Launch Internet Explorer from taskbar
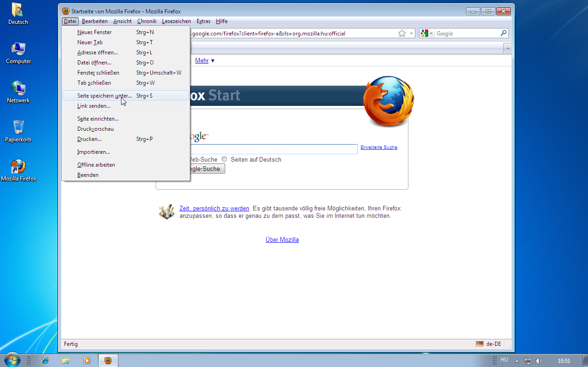The height and width of the screenshot is (367, 588). pos(45,361)
